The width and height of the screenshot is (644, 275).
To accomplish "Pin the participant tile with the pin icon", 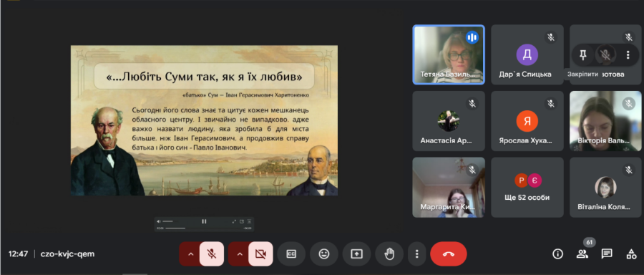I will [582, 54].
